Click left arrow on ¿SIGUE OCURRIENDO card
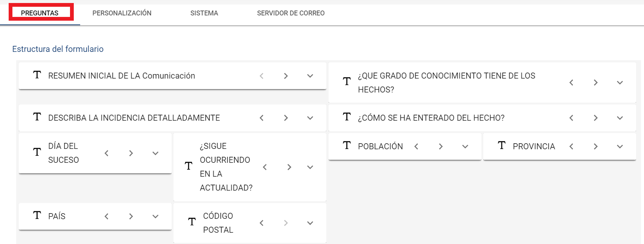The image size is (644, 244). (265, 167)
